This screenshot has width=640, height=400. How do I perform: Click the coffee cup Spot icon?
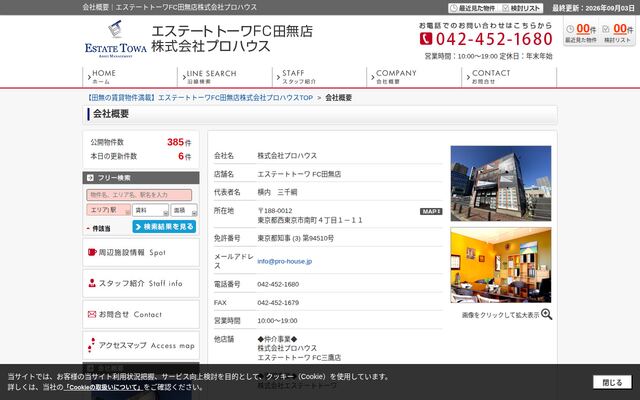pos(92,252)
